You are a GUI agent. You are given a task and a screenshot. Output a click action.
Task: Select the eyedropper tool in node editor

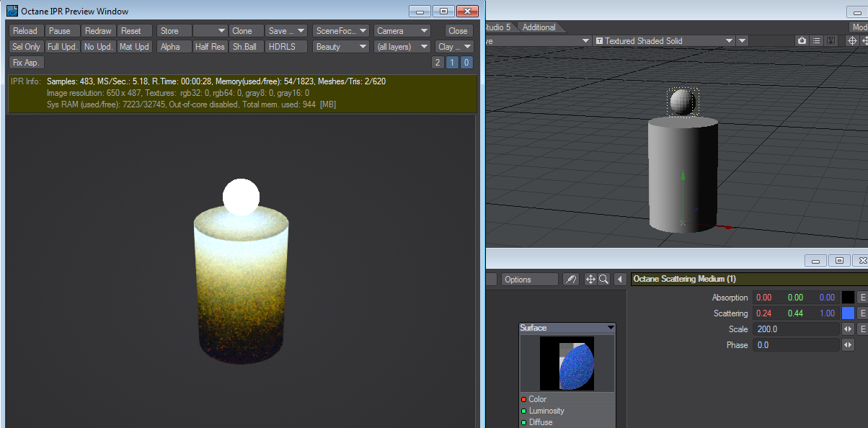coord(570,280)
